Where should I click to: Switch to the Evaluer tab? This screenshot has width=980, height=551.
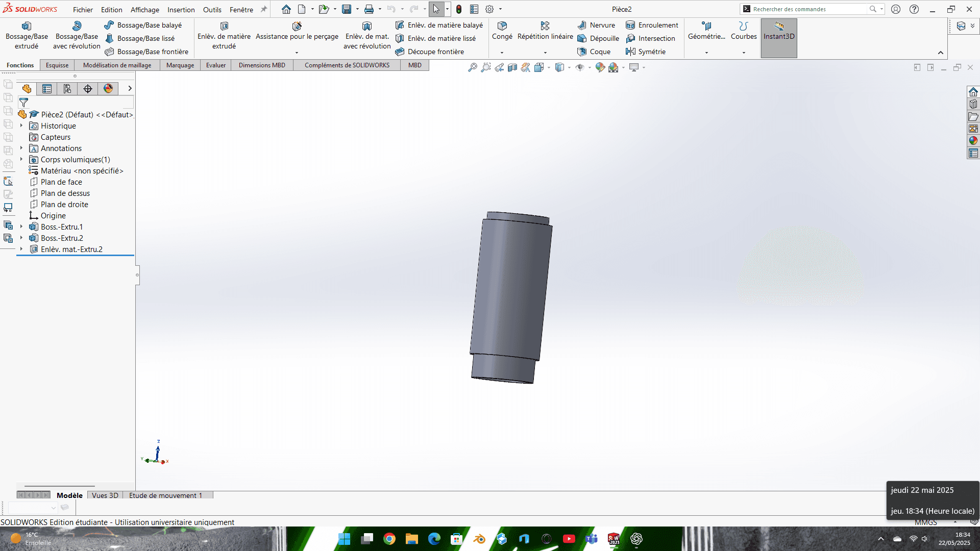[x=216, y=65]
